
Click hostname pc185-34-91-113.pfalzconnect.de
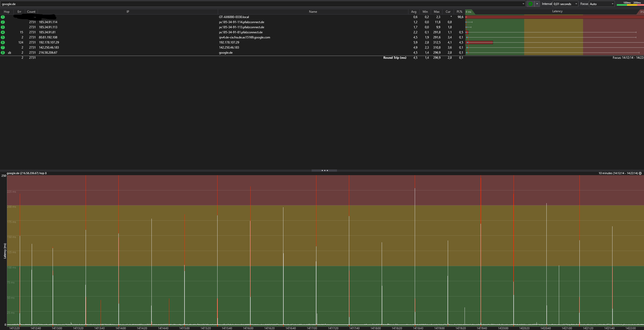241,27
